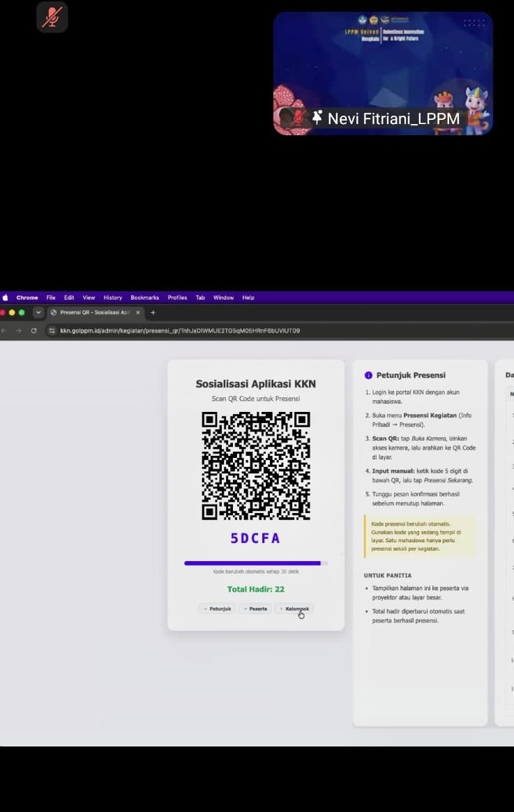Close the Presensi QR browser tab

(x=138, y=313)
